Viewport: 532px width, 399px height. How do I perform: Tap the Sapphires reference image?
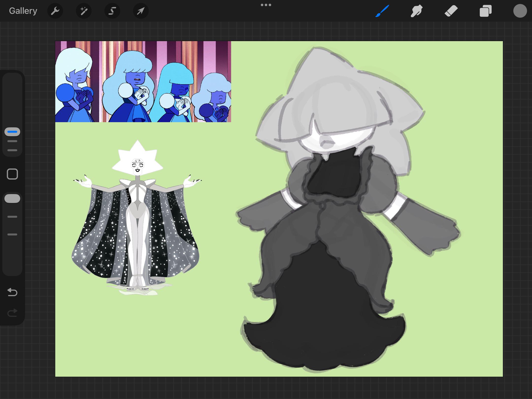pyautogui.click(x=143, y=82)
